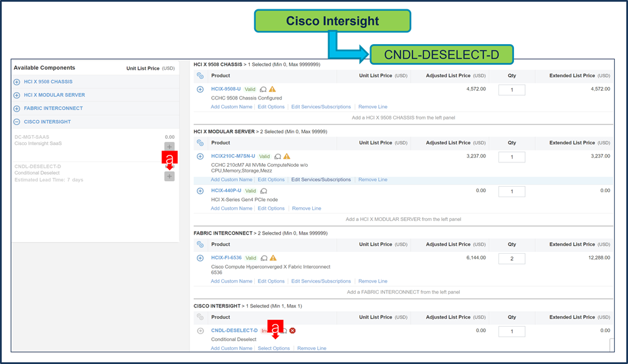The height and width of the screenshot is (364, 628).
Task: Click the 'Estimated Lead Time: 7 days' text
Action: click(x=49, y=180)
